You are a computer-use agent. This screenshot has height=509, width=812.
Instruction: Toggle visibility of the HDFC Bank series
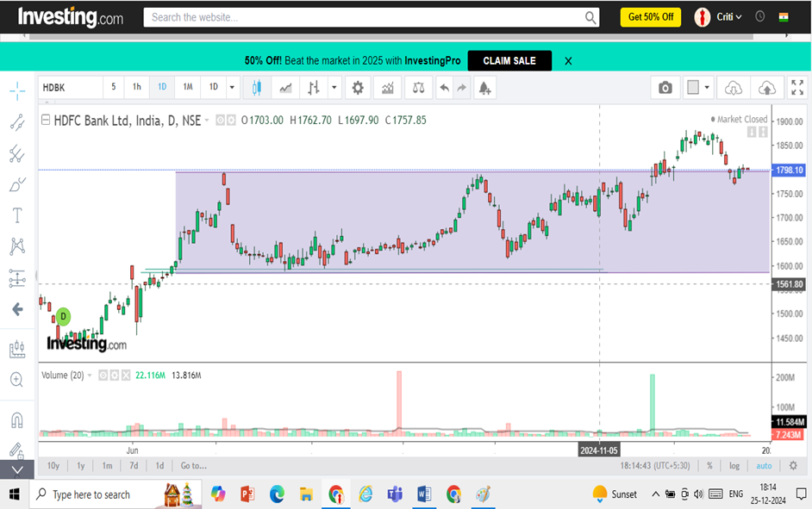click(x=220, y=120)
